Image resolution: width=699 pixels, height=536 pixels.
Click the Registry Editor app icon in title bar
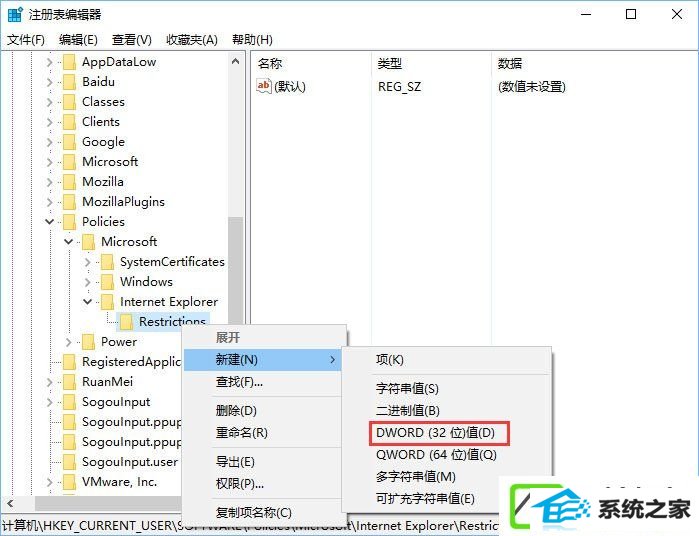coord(15,14)
